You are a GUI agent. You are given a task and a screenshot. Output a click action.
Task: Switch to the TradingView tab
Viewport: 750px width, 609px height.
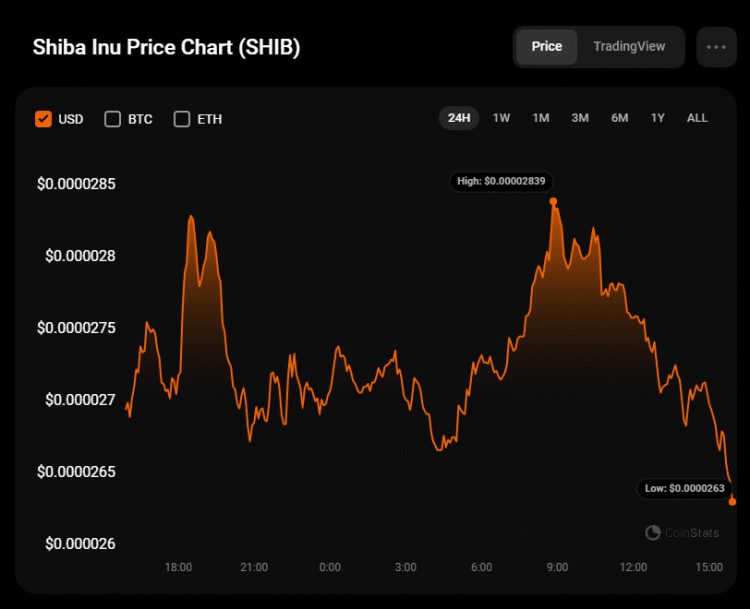(629, 46)
